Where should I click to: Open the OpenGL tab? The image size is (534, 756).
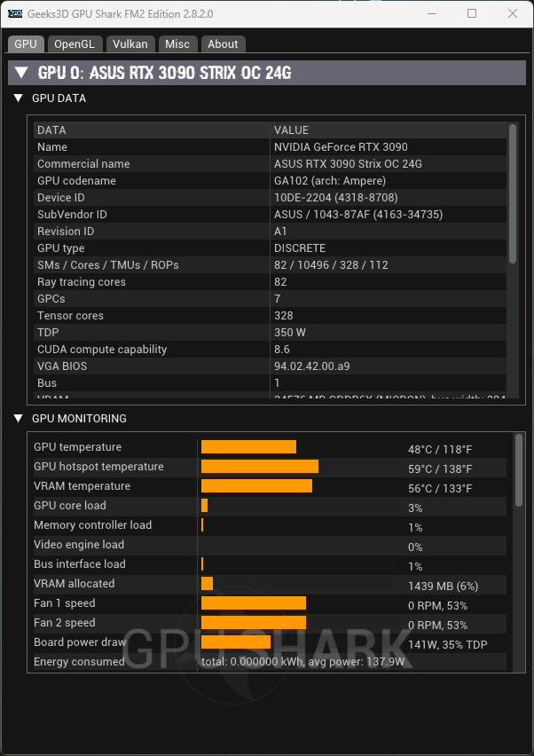tap(75, 43)
